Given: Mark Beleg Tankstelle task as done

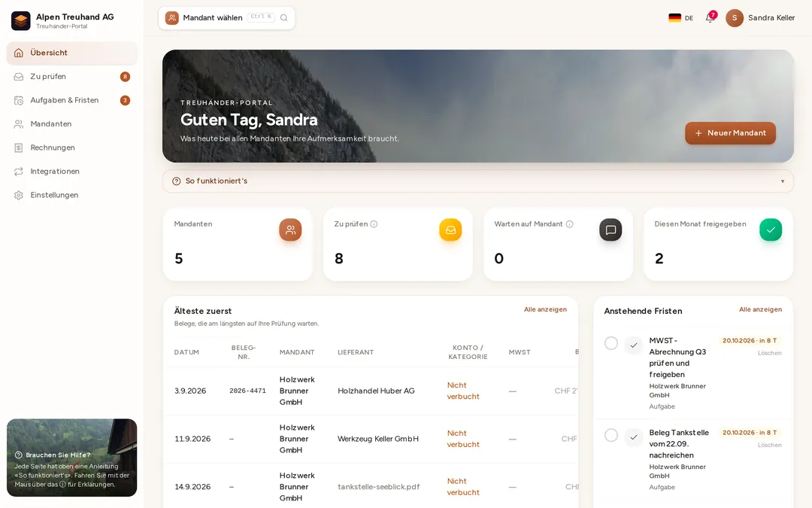Looking at the screenshot, I should [633, 437].
